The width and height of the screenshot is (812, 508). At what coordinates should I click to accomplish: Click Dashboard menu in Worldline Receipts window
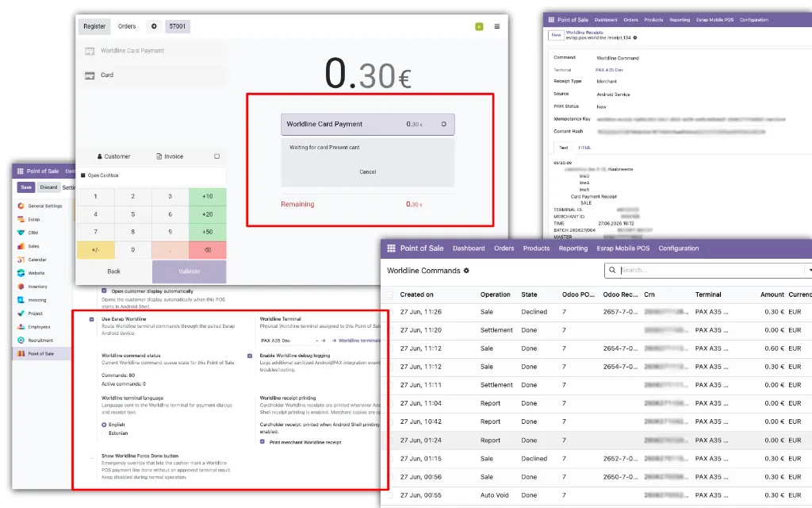[x=605, y=20]
